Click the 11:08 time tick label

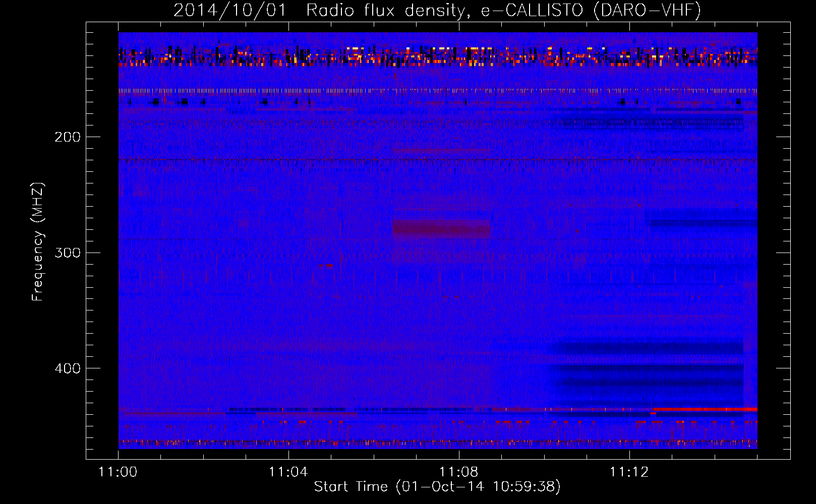tap(459, 472)
